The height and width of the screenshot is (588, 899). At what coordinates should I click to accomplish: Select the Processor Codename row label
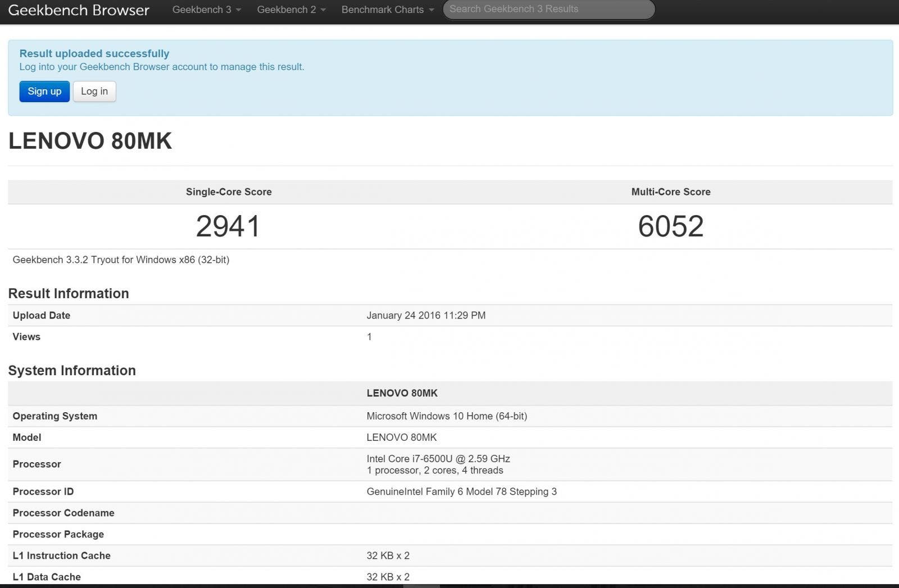point(63,513)
